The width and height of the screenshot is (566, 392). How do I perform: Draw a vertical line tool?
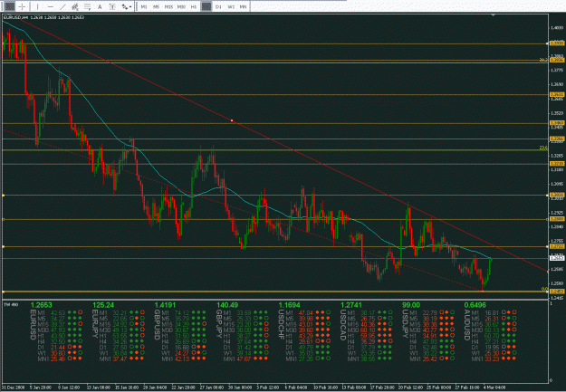tap(37, 6)
